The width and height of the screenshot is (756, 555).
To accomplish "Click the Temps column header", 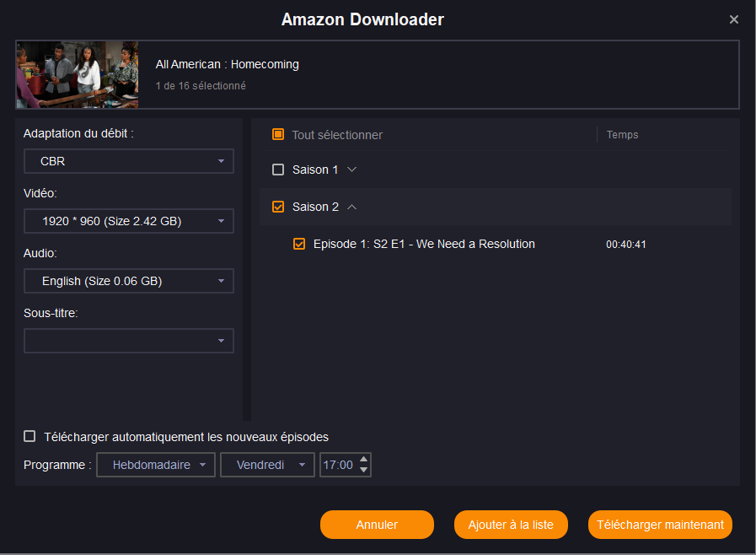I will (623, 135).
